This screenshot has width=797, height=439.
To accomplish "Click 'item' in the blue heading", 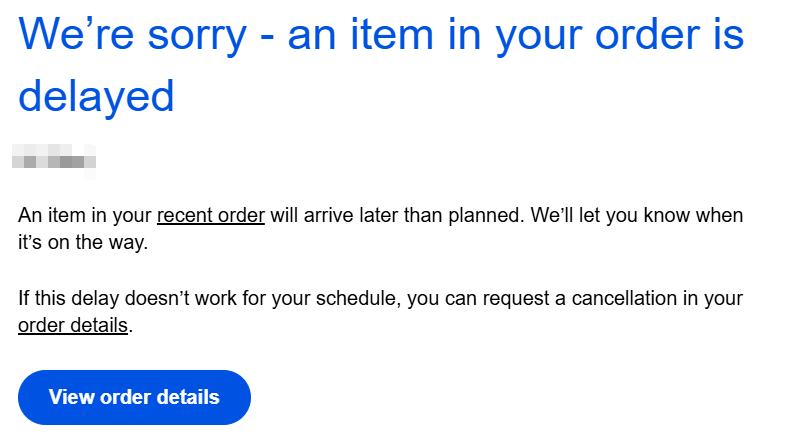I will [x=391, y=35].
